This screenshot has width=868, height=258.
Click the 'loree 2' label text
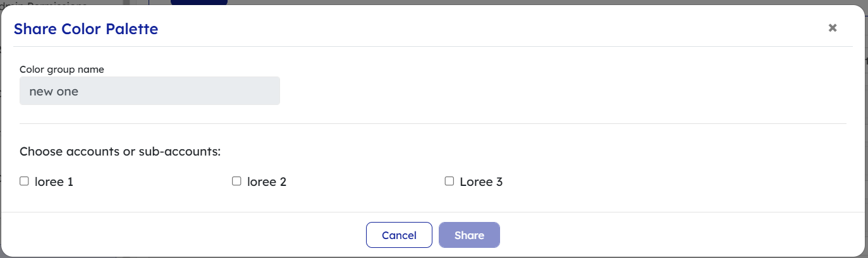point(266,182)
